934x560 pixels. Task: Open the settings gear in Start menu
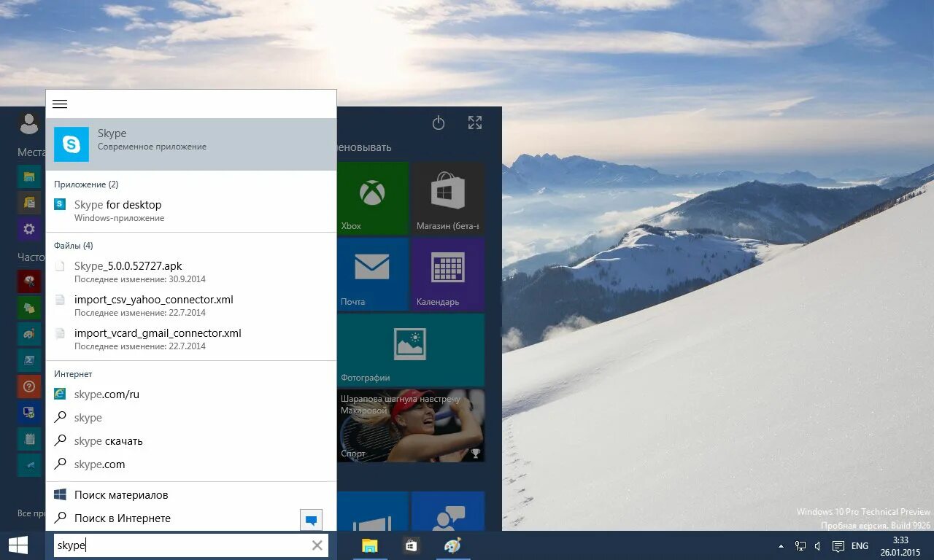pyautogui.click(x=29, y=229)
